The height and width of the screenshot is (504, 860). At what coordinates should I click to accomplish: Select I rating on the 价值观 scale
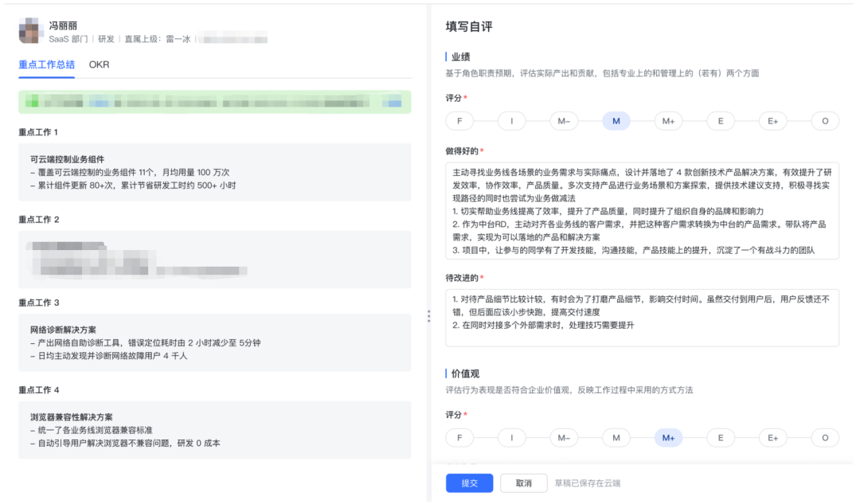coord(511,437)
